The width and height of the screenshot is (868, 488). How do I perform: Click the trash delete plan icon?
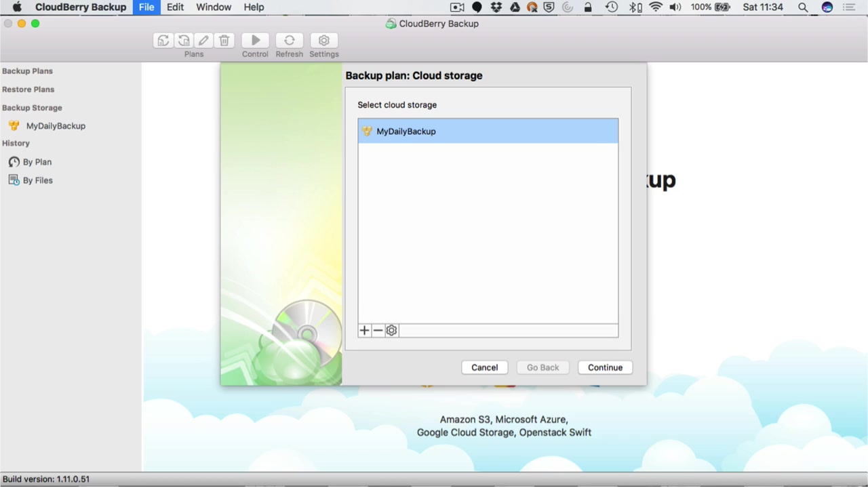pos(224,41)
